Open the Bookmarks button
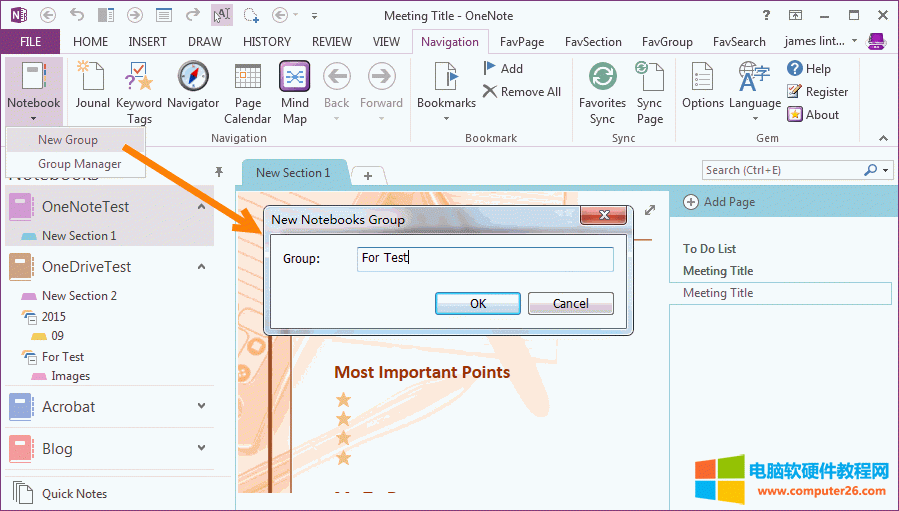899x511 pixels. 447,91
